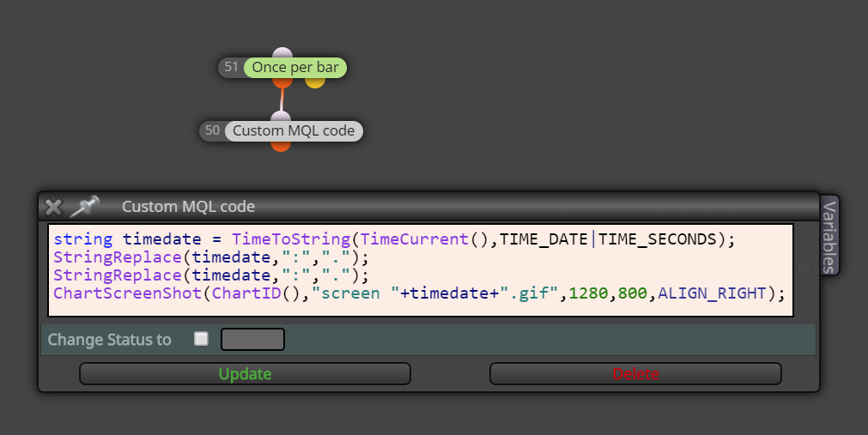Select the Once per bar block
The image size is (868, 435).
(295, 68)
